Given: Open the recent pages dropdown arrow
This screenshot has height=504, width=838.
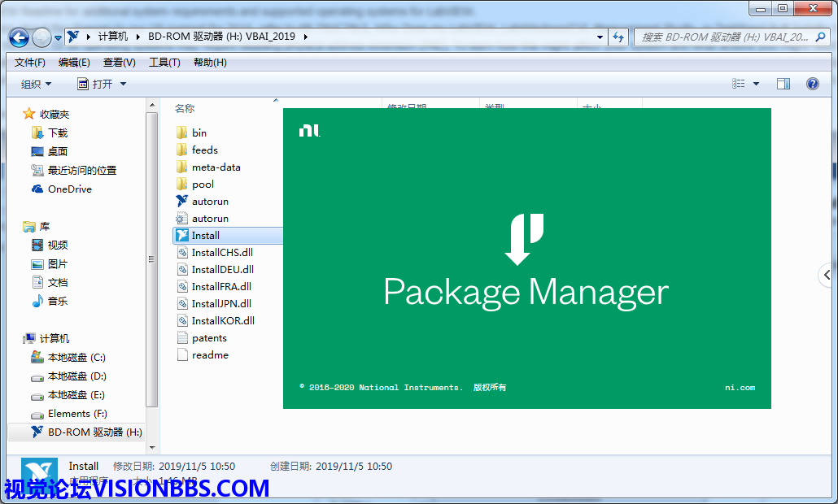Looking at the screenshot, I should click(x=58, y=38).
